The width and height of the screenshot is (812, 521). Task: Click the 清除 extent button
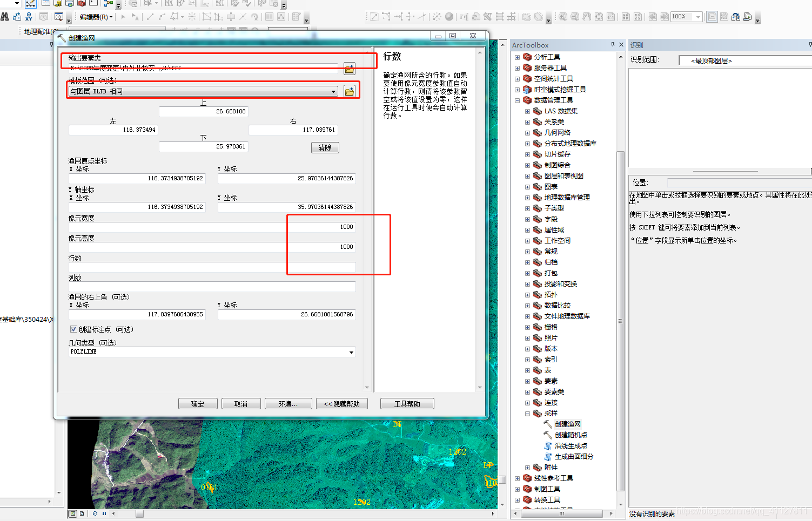pyautogui.click(x=325, y=147)
